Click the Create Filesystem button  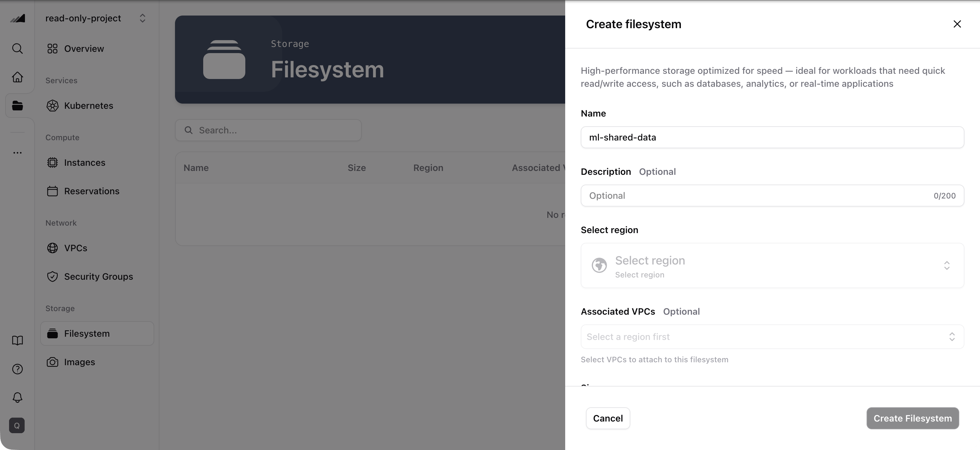tap(913, 418)
